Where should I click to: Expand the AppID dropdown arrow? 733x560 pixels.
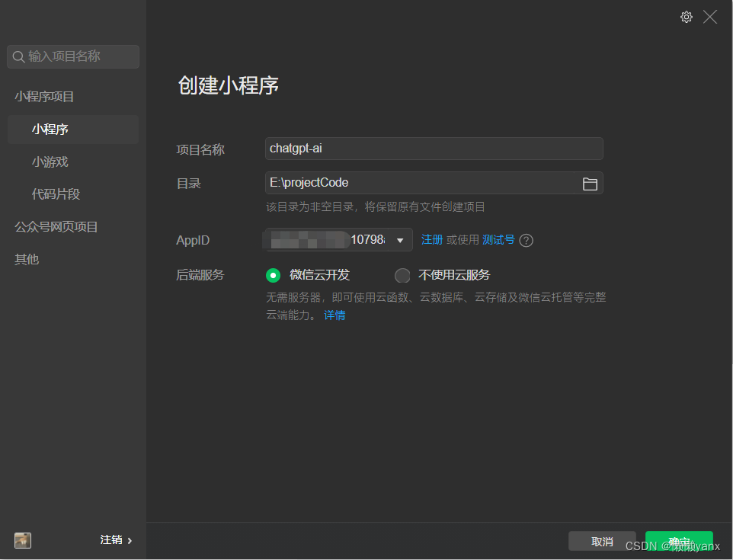click(400, 240)
